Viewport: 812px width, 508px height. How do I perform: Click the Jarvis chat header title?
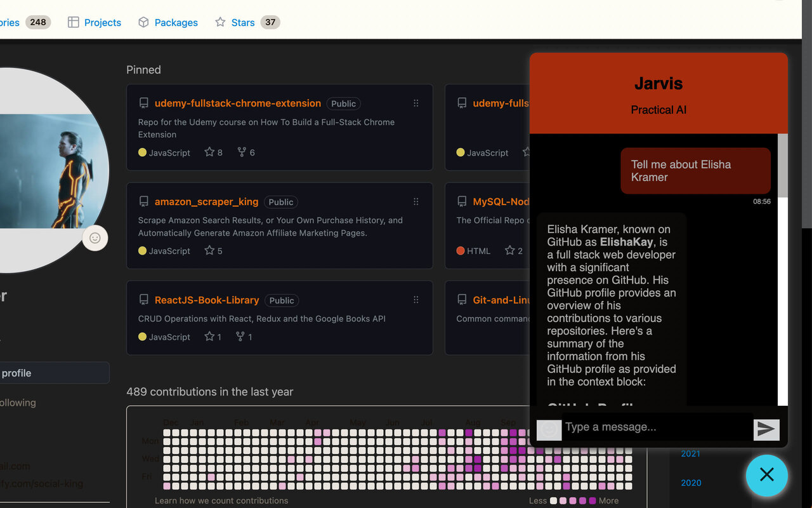click(x=658, y=83)
